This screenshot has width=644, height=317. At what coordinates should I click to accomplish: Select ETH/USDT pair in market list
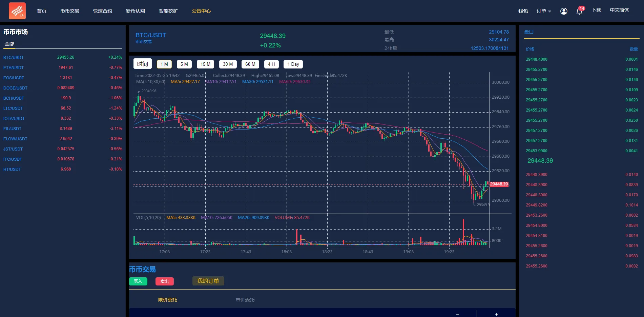(x=14, y=67)
